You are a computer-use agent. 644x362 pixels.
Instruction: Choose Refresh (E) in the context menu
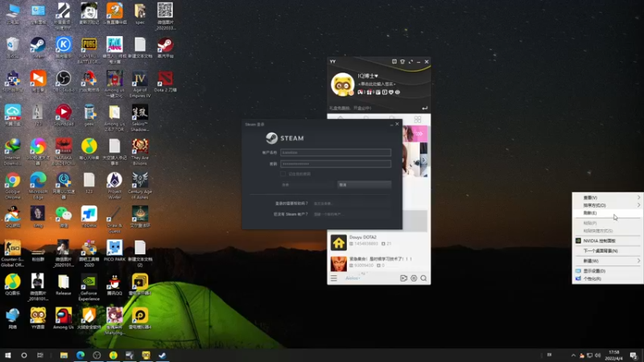click(x=608, y=213)
